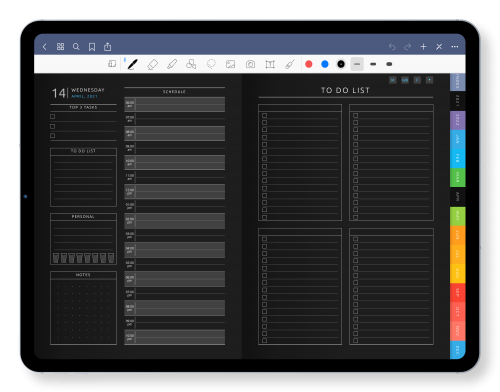Go to the FEB month tab
Viewport: 500px width, 392px height.
[457, 158]
